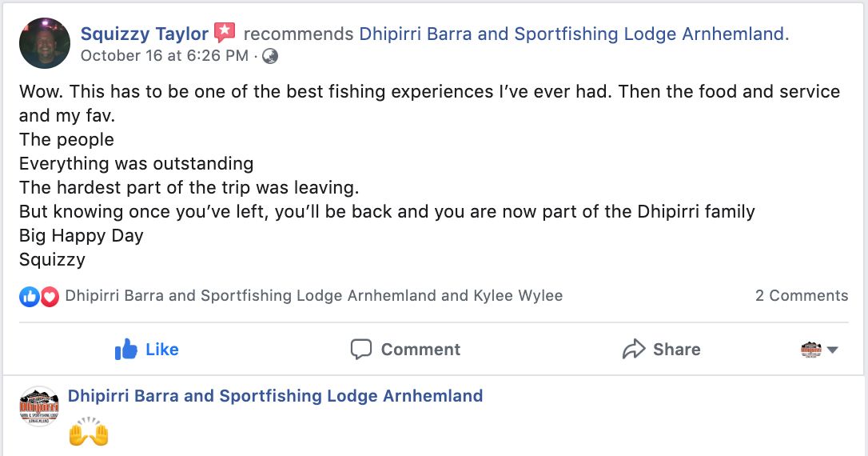Click the Like button text
This screenshot has height=456, width=868.
[x=162, y=350]
